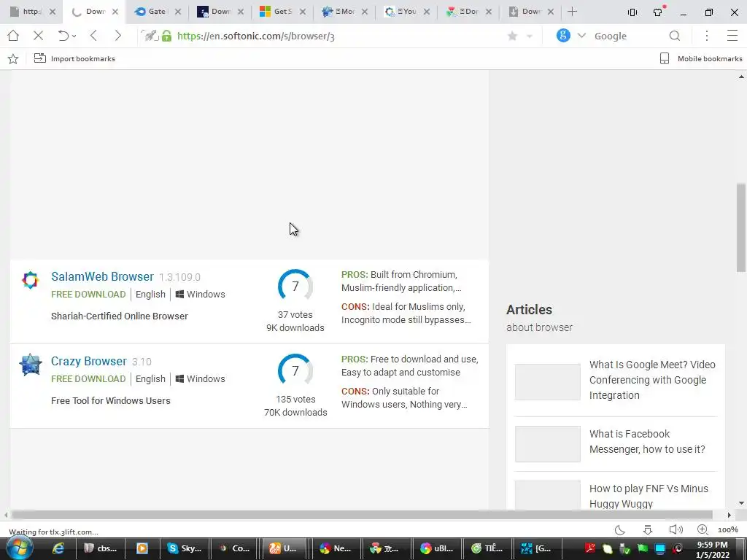Image resolution: width=747 pixels, height=560 pixels.
Task: Click the 70K downloads text for Crazy Browser
Action: tap(295, 413)
